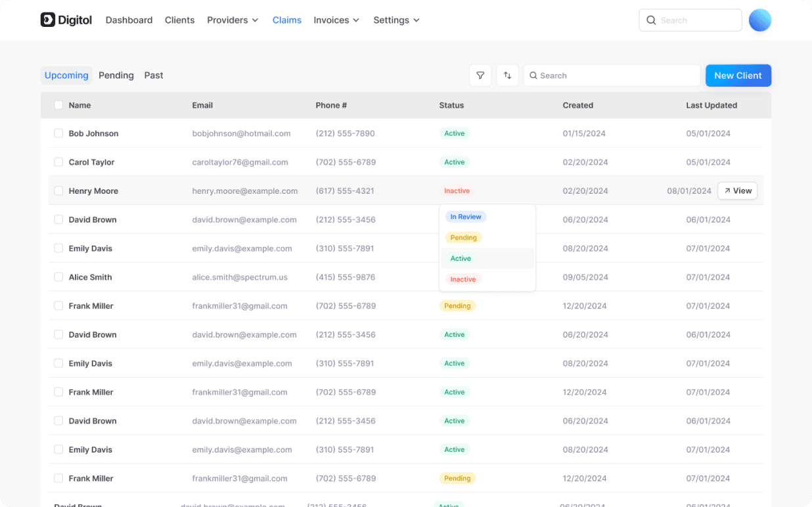The height and width of the screenshot is (507, 812).
Task: Click email bobjohnson@hotmail.com
Action: tap(241, 133)
